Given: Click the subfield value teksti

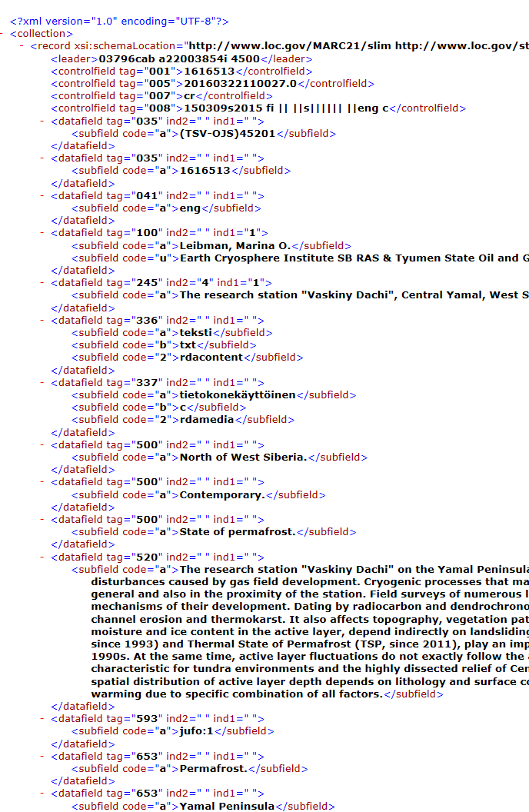Looking at the screenshot, I should tap(196, 332).
